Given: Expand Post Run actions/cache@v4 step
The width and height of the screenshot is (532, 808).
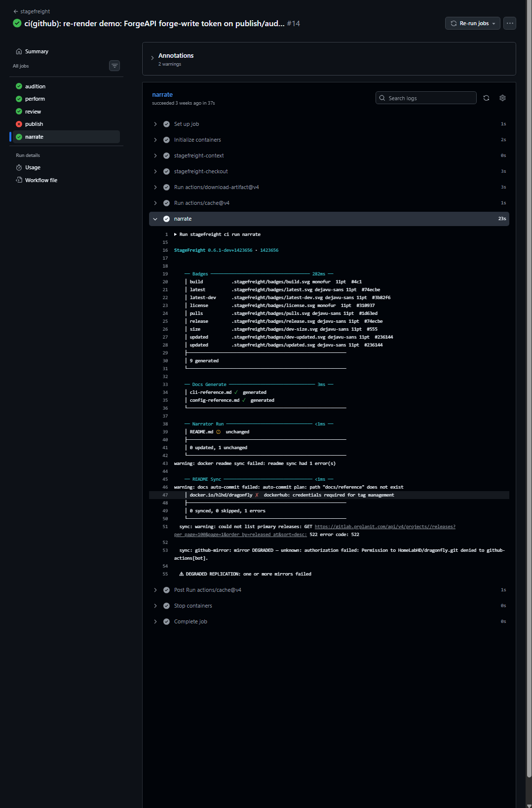Looking at the screenshot, I should [x=329, y=590].
